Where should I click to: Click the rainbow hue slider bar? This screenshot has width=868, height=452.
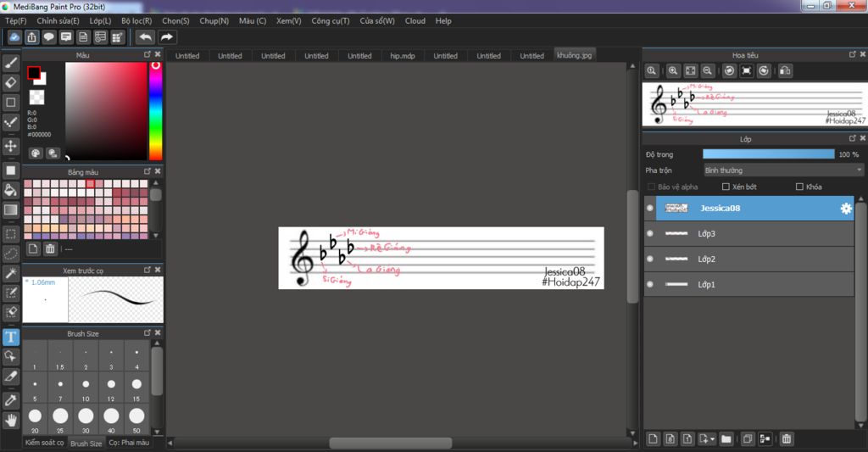(x=156, y=111)
